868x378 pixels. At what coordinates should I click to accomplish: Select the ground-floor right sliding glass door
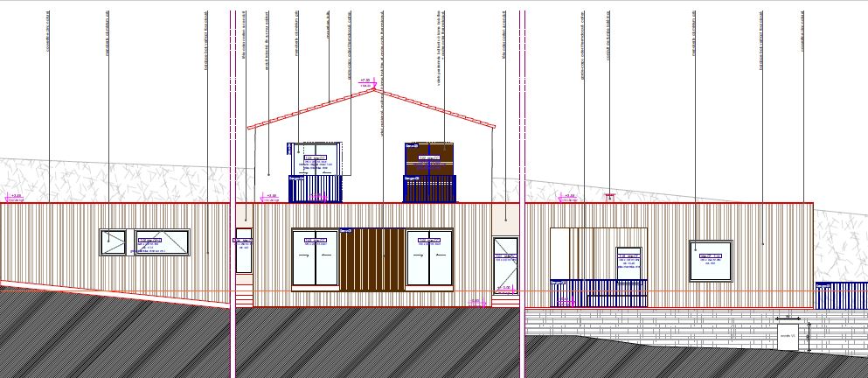click(x=430, y=258)
